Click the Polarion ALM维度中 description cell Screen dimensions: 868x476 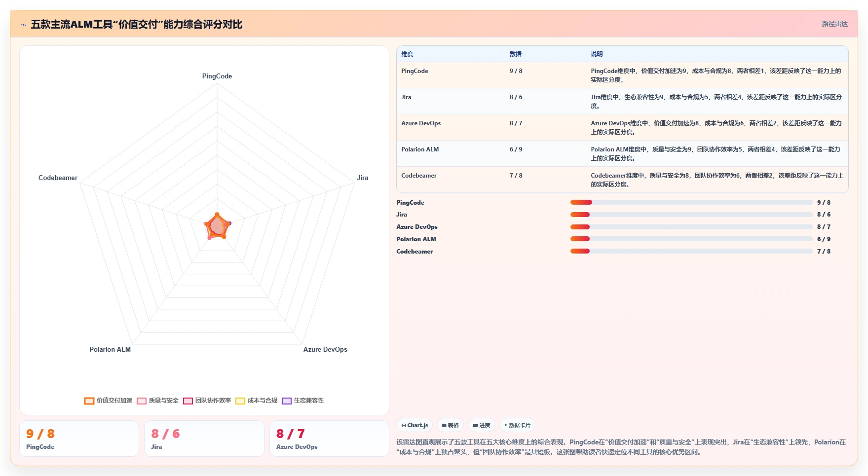coord(716,154)
